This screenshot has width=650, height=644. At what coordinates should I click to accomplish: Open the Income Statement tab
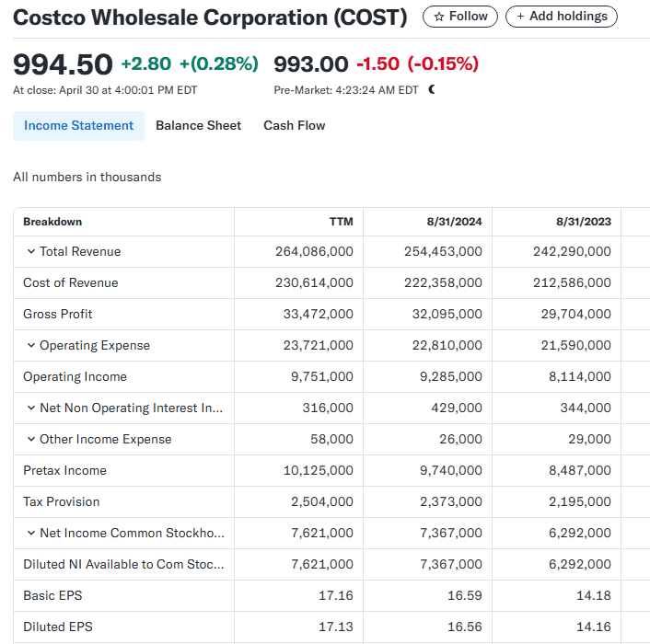pos(79,125)
